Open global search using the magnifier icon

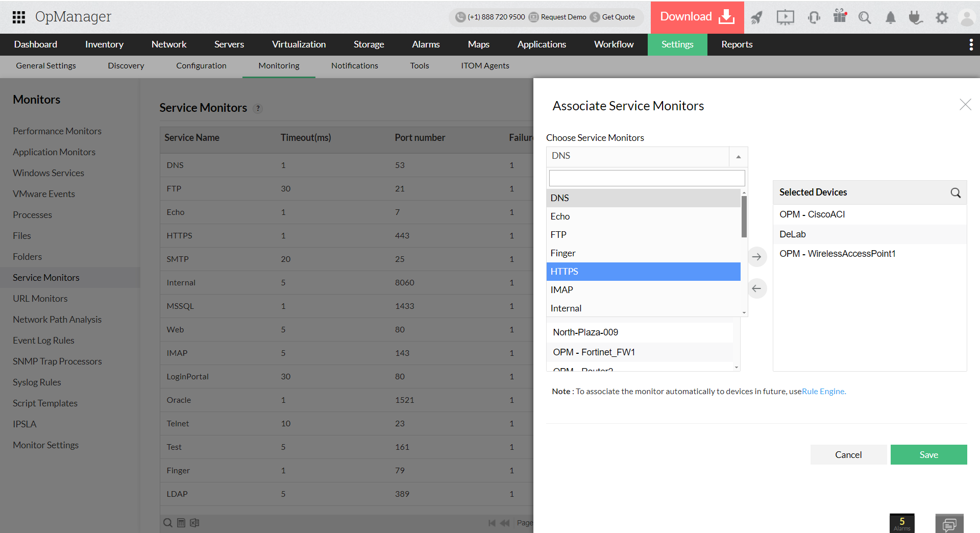click(x=865, y=17)
